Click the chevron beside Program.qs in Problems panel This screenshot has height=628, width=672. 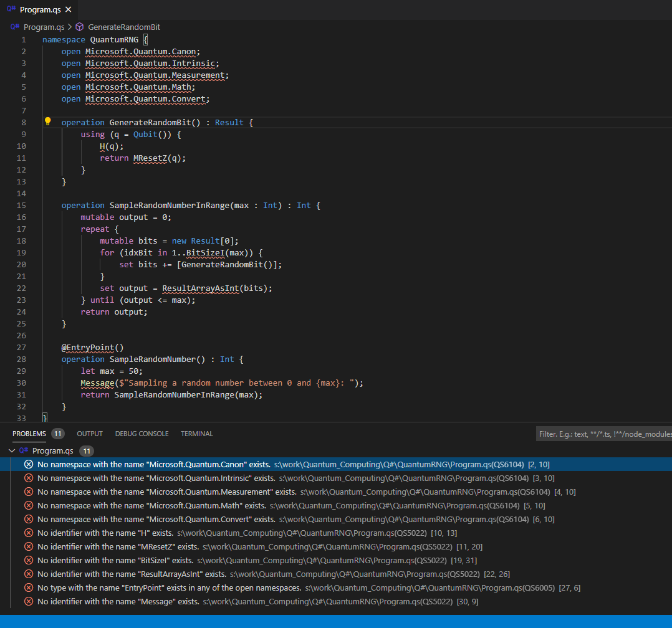[12, 450]
